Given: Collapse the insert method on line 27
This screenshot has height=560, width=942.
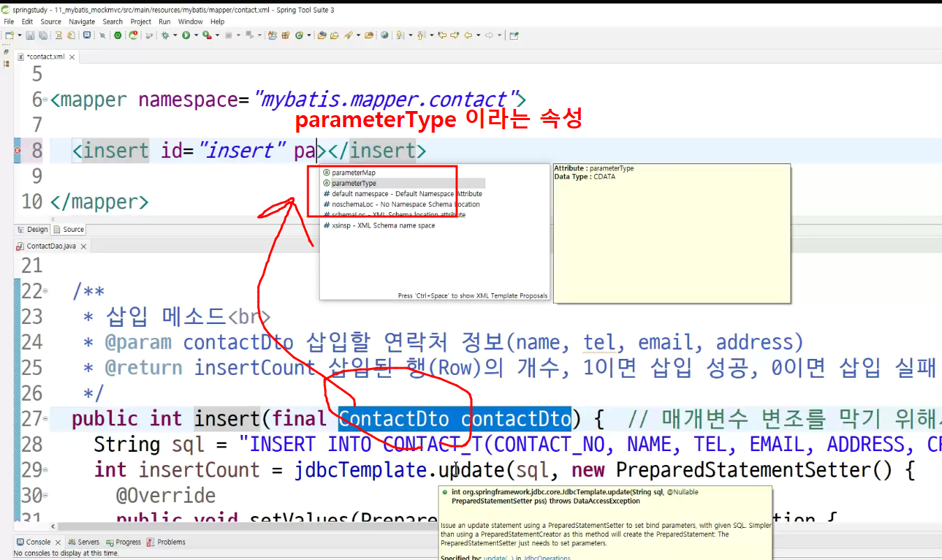Looking at the screenshot, I should [x=45, y=419].
